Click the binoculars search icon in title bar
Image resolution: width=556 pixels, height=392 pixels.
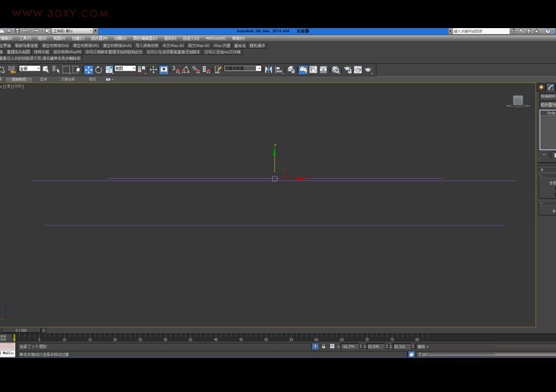coord(513,31)
